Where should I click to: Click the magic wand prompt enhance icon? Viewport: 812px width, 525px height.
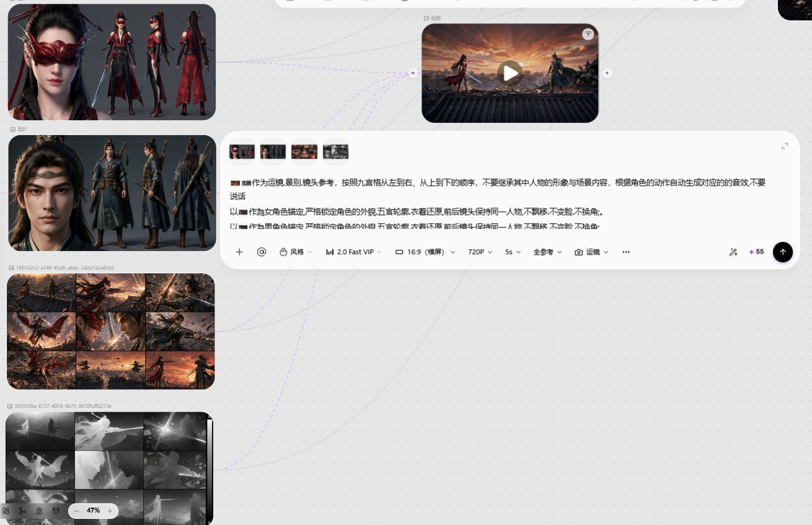point(733,252)
